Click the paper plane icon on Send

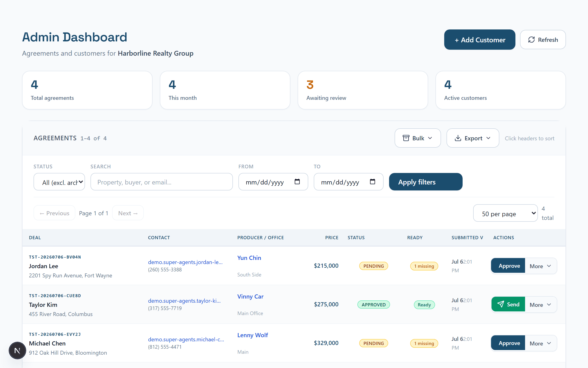(500, 304)
